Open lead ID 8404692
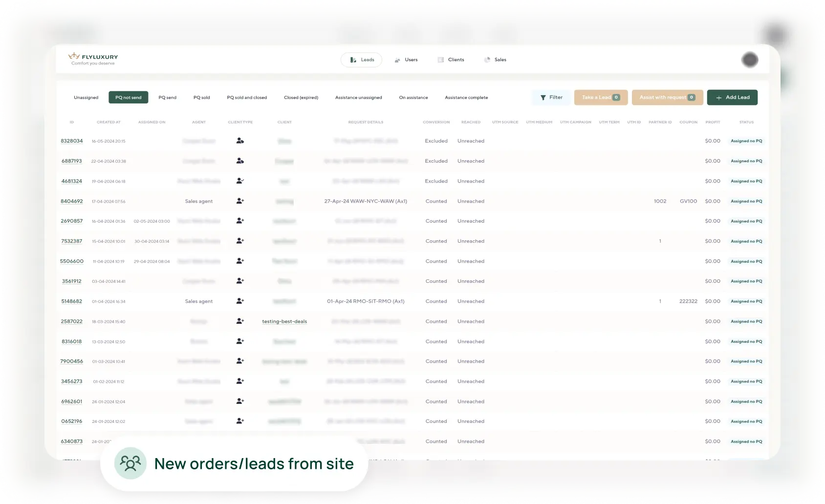Screen dimensions: 825x504 tap(72, 201)
